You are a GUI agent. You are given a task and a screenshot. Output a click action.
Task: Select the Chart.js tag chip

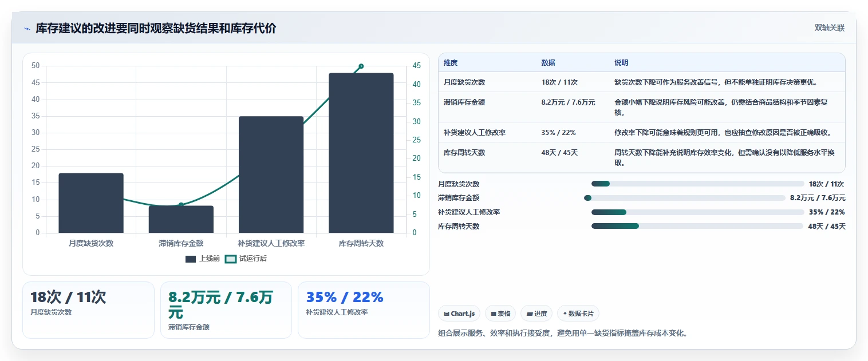pos(459,314)
